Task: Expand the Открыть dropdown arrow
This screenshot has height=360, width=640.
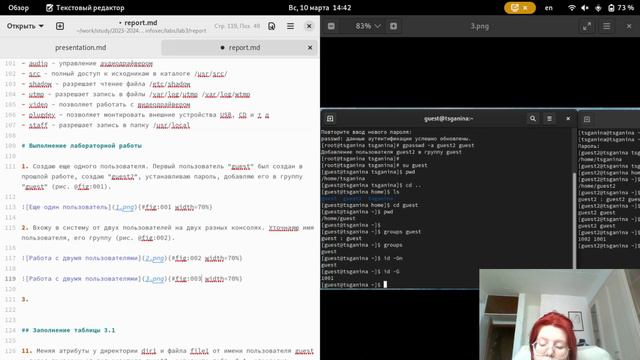Action: pos(41,26)
